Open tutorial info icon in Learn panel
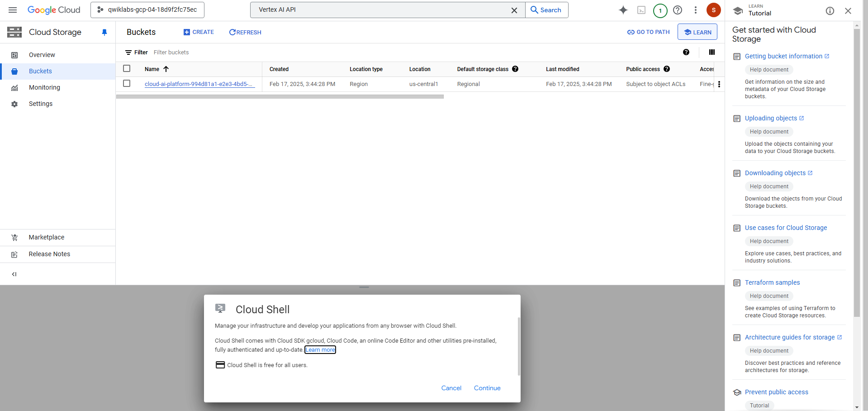This screenshot has height=411, width=868. [830, 11]
